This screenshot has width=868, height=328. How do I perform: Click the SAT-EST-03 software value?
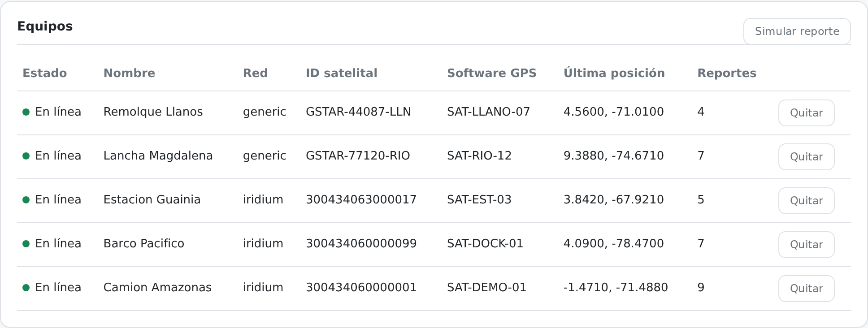479,200
